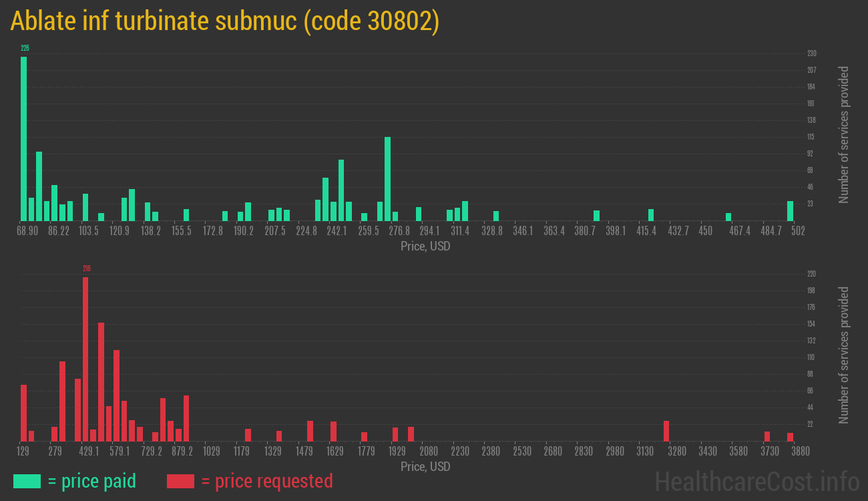Click the 502 axis label on top chart
This screenshot has width=868, height=501.
click(798, 230)
